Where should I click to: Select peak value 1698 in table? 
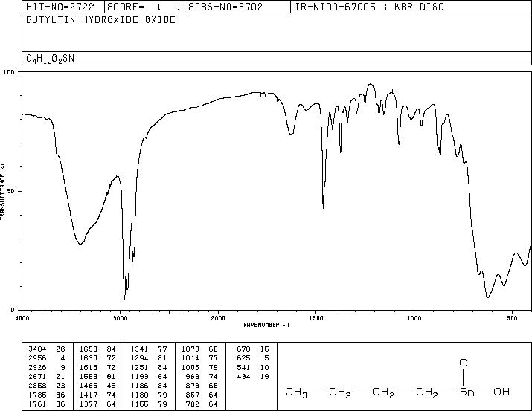[89, 349]
